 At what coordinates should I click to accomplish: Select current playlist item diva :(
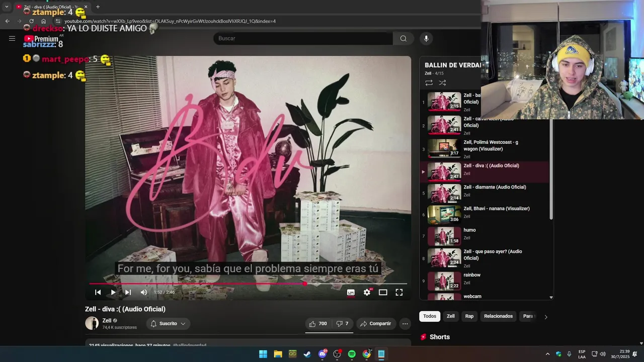click(485, 172)
